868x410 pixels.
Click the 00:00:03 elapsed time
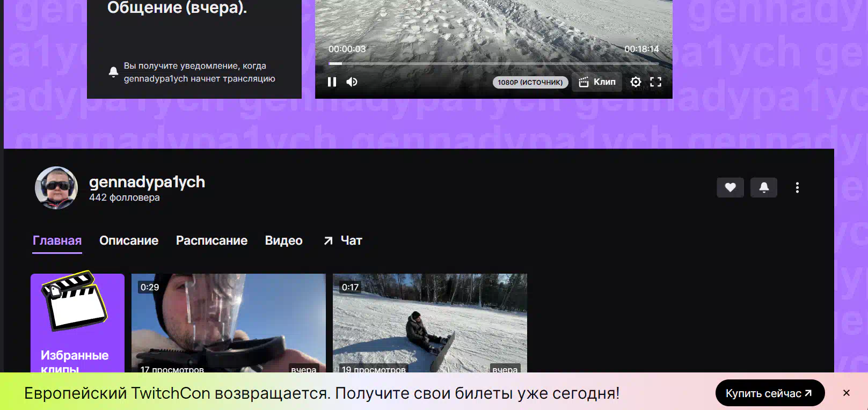(347, 49)
